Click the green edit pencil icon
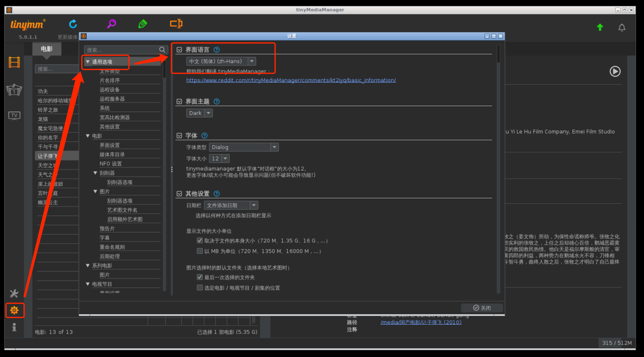Screen dimensions: 644x357 [x=143, y=24]
